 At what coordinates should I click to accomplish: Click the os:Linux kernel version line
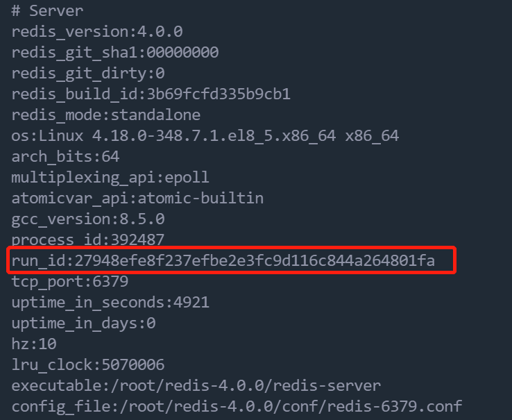(x=205, y=136)
